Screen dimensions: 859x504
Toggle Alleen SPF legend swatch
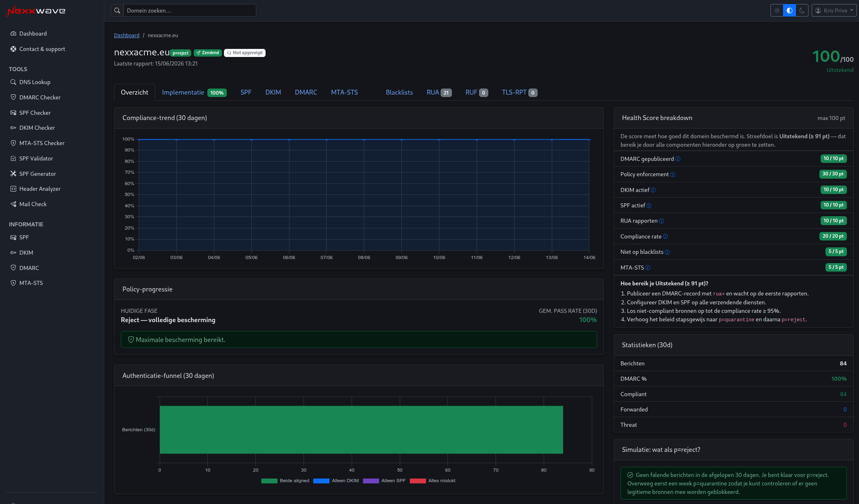coord(371,481)
